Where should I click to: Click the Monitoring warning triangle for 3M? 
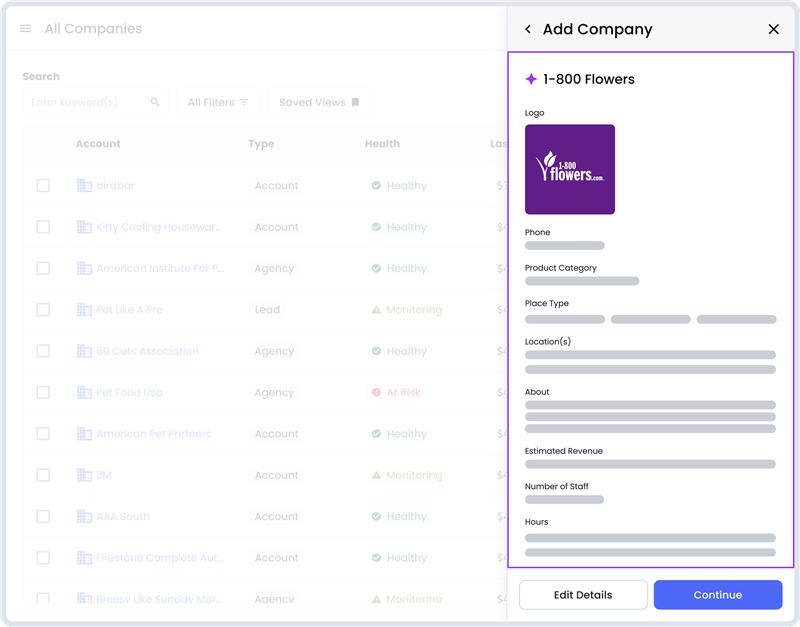tap(376, 474)
